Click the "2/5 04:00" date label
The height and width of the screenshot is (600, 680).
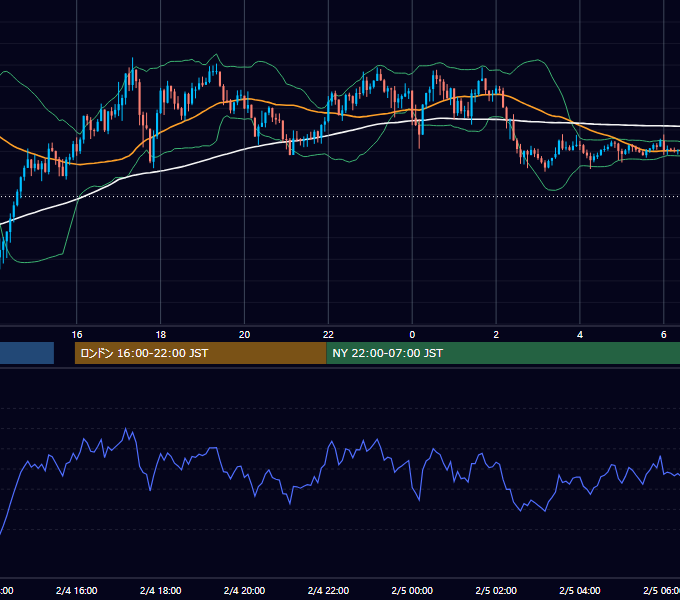pos(580,591)
